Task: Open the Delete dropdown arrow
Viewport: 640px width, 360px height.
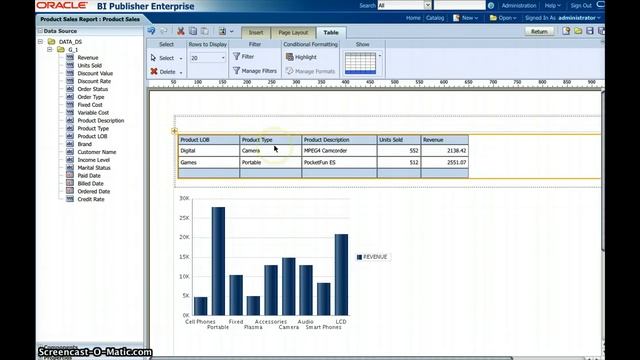Action: [181, 73]
